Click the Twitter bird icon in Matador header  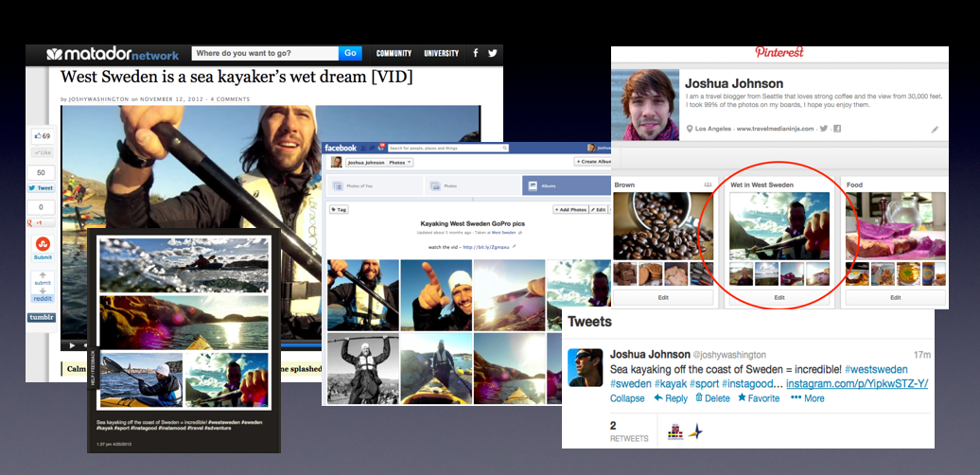pos(493,53)
